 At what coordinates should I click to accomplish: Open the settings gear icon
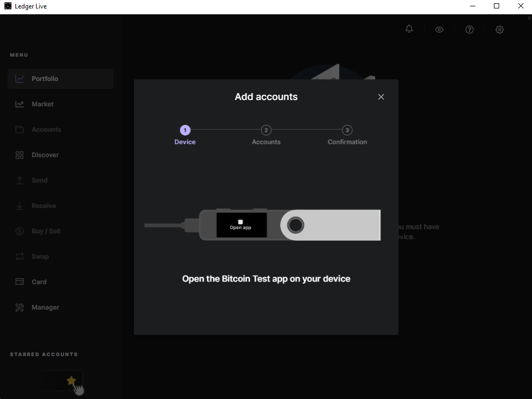[500, 30]
